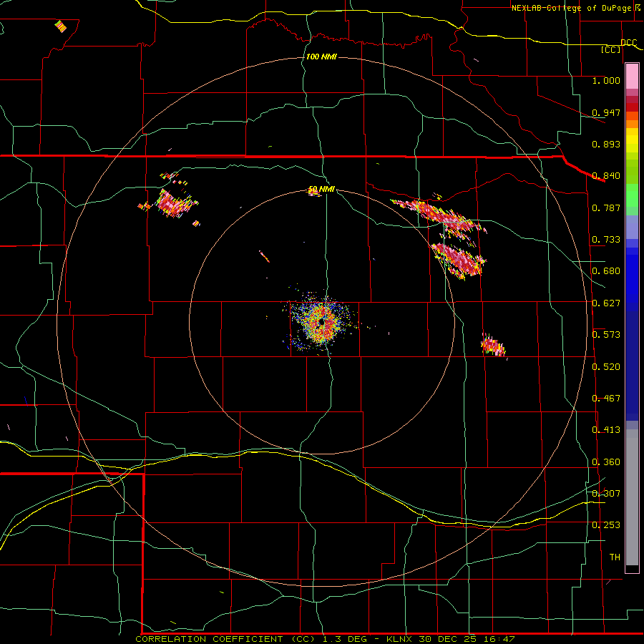Click the 0.627 legend value

click(x=606, y=303)
